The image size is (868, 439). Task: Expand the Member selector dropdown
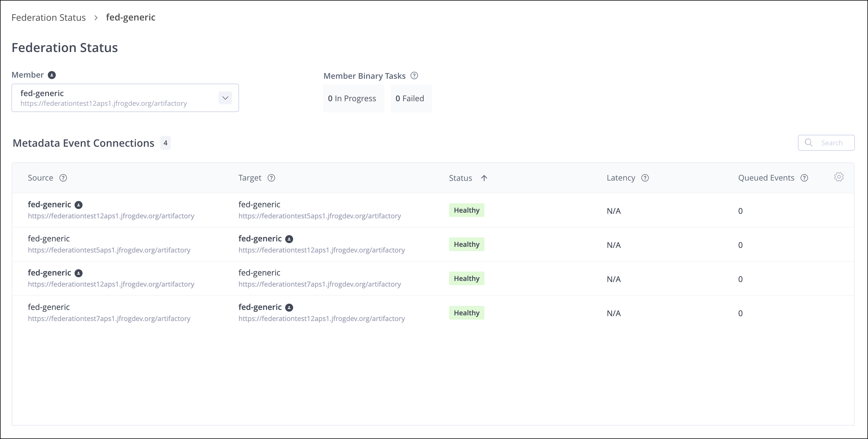click(x=225, y=98)
